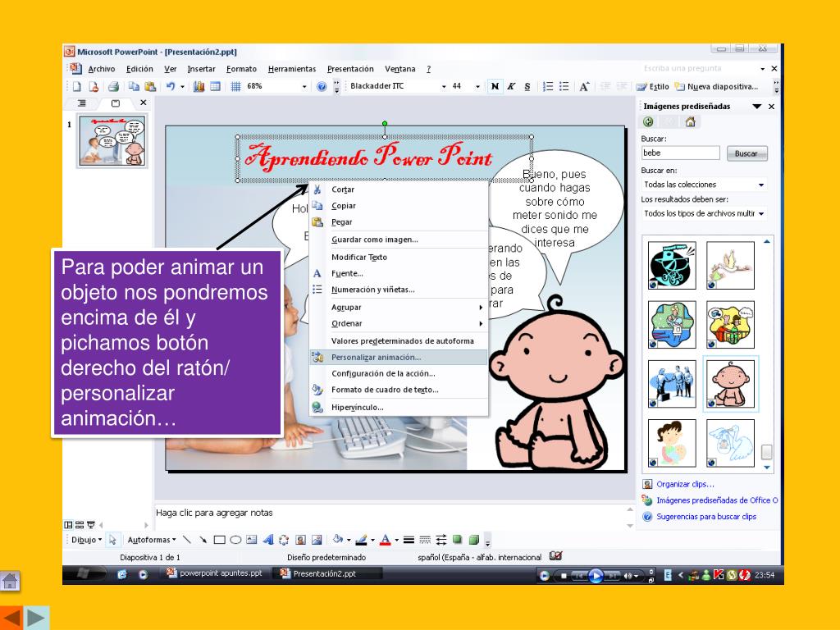Viewport: 840px width, 630px height.
Task: Click the Print icon in toolbar
Action: [113, 86]
